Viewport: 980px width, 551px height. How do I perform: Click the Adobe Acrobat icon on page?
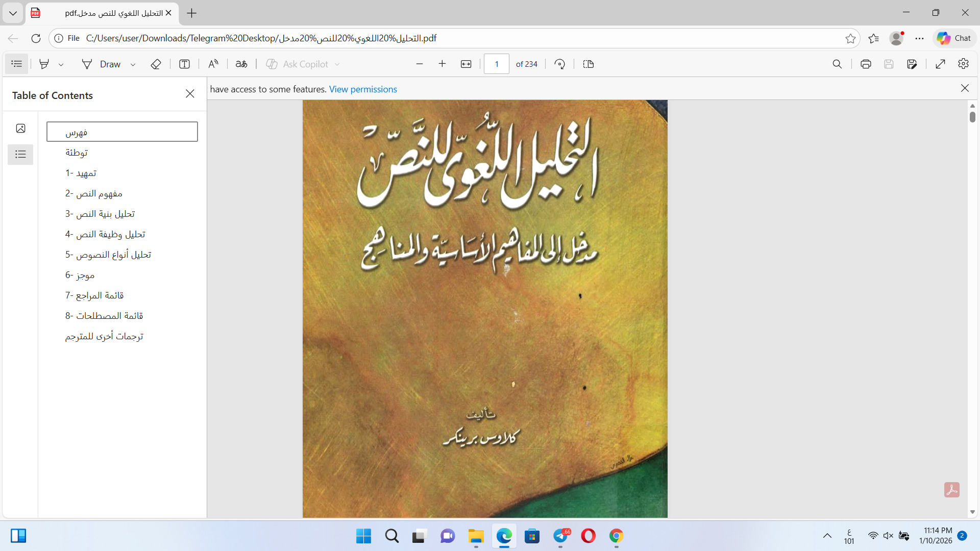pos(952,490)
